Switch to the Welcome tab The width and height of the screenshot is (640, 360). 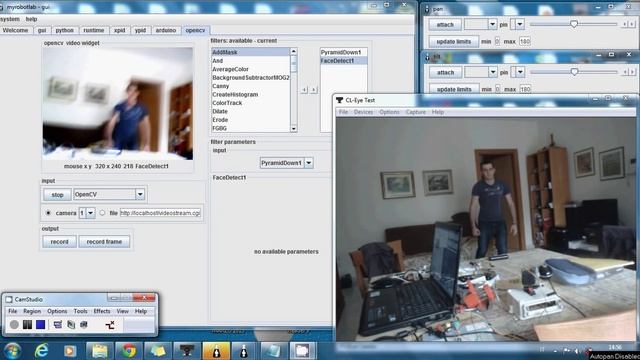(16, 30)
